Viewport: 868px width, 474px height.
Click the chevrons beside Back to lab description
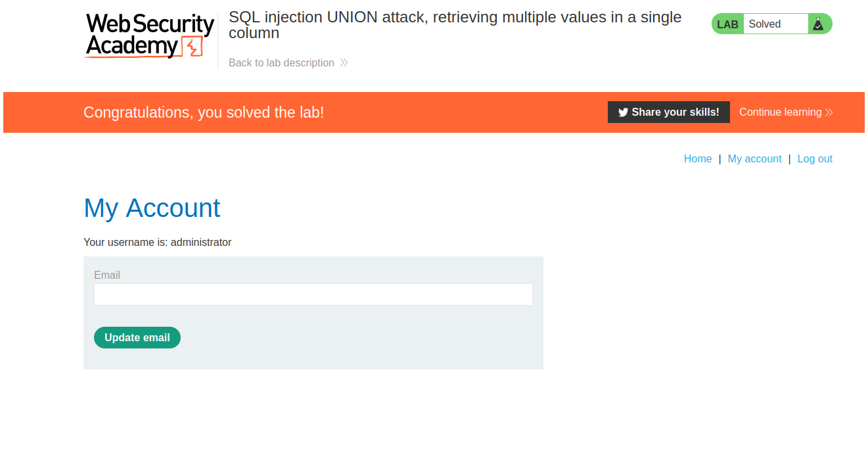tap(344, 63)
